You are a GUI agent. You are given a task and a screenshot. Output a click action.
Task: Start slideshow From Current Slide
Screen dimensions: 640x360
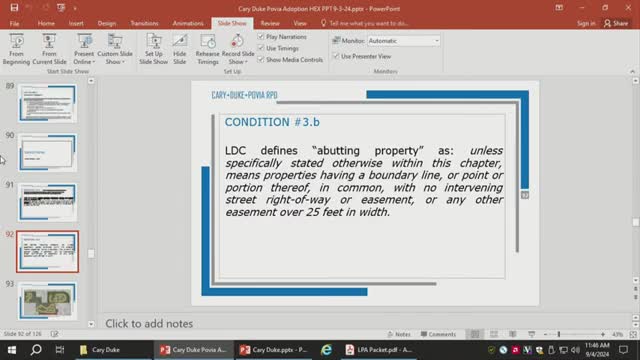[49, 49]
